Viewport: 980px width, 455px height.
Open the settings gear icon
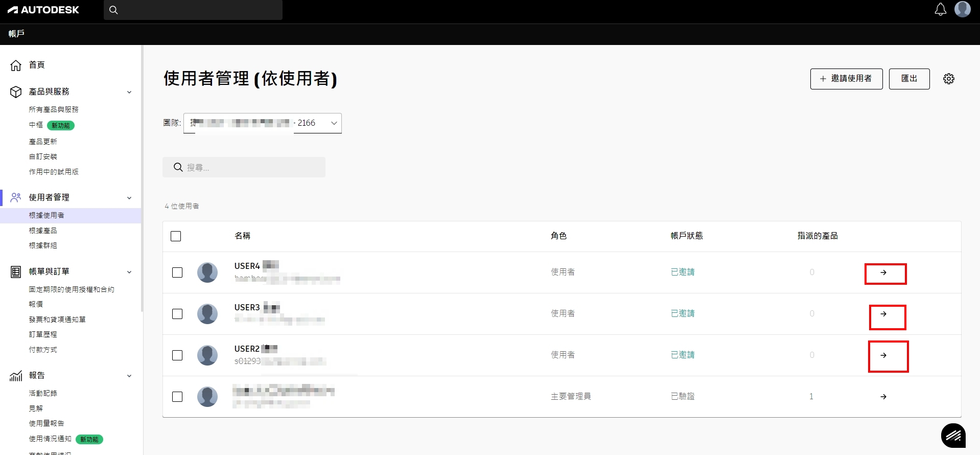[948, 79]
